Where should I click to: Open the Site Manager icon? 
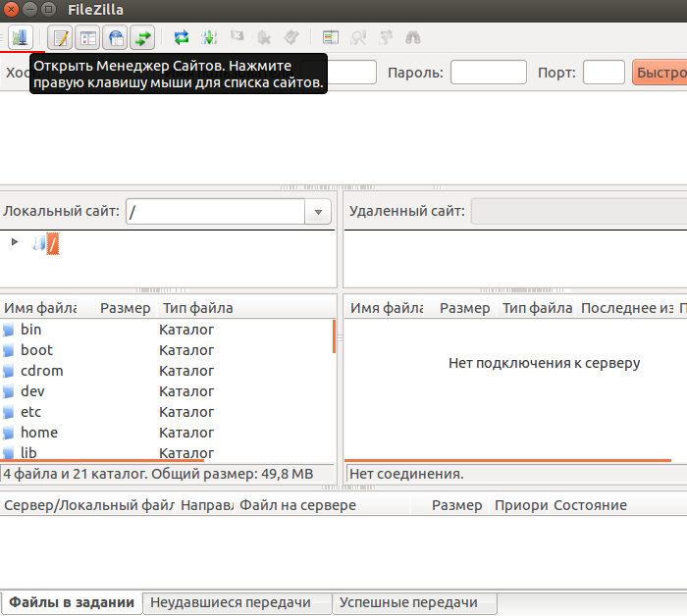pos(21,37)
